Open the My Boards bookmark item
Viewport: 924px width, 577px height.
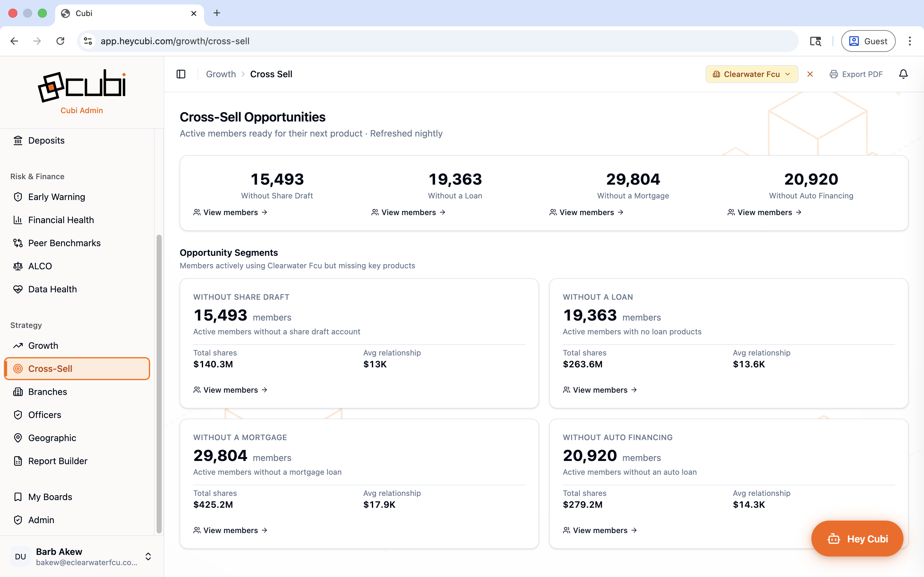tap(50, 497)
